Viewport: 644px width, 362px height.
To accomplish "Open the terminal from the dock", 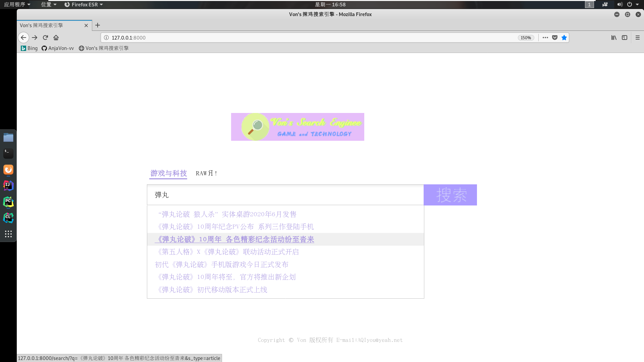I will pyautogui.click(x=8, y=153).
